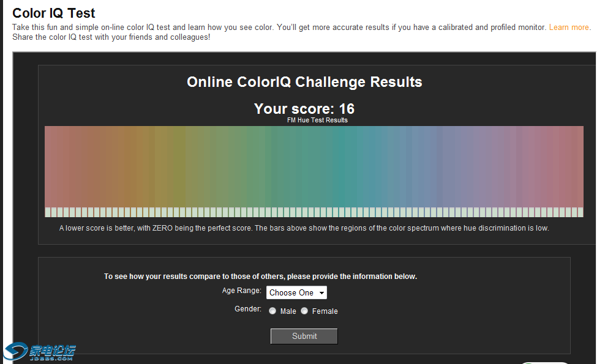Click the Gender label text
This screenshot has height=364, width=605.
pyautogui.click(x=247, y=309)
